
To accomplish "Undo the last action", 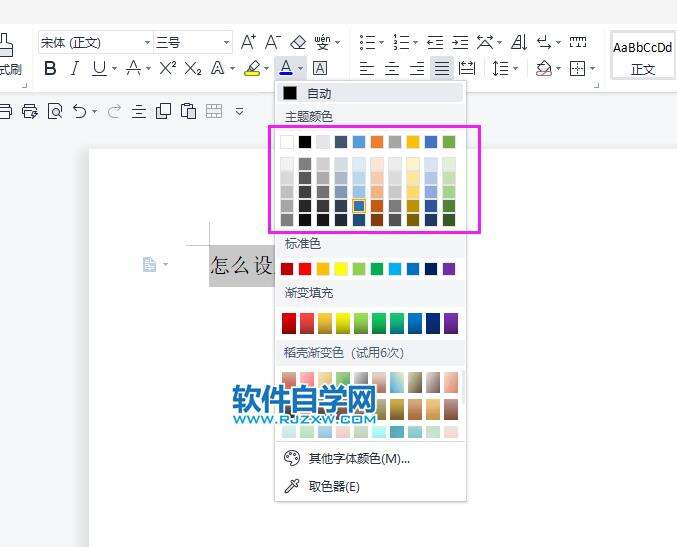I will pos(80,111).
